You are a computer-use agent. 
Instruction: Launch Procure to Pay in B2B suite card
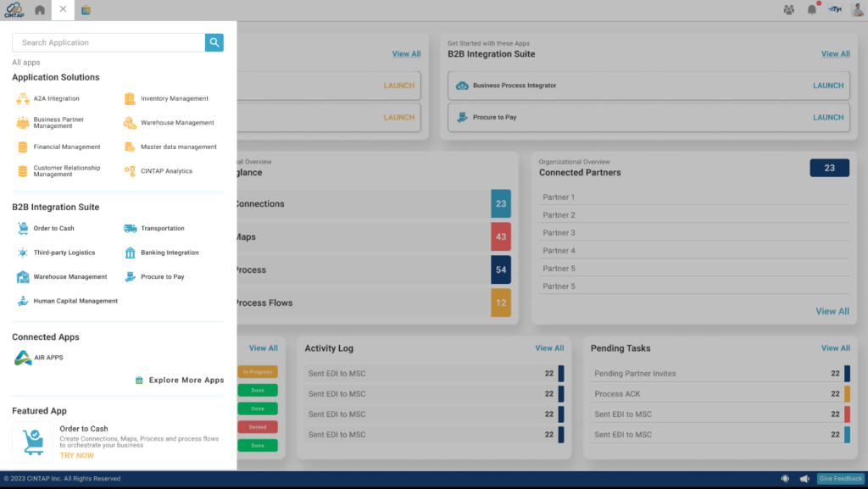[828, 117]
